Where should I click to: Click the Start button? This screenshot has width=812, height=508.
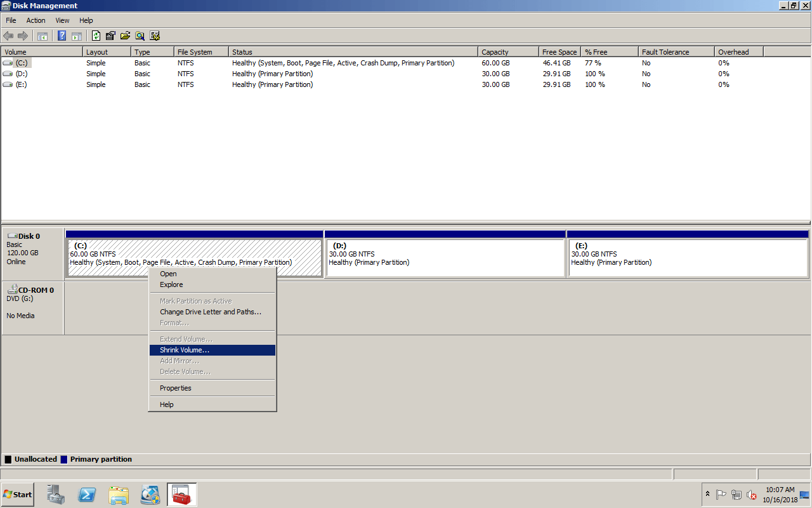(x=18, y=495)
